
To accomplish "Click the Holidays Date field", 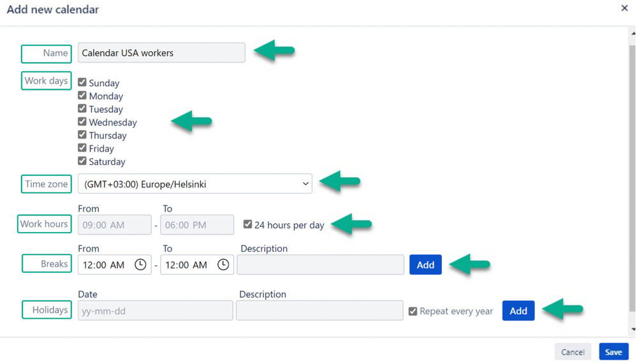I will pyautogui.click(x=155, y=311).
